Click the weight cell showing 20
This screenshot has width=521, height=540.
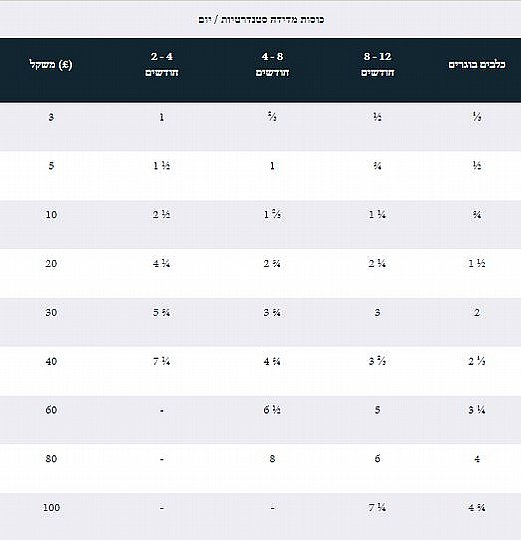51,263
